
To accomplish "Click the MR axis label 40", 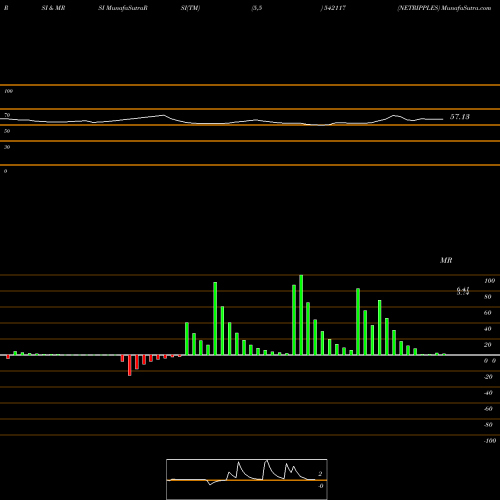I will click(x=488, y=329).
